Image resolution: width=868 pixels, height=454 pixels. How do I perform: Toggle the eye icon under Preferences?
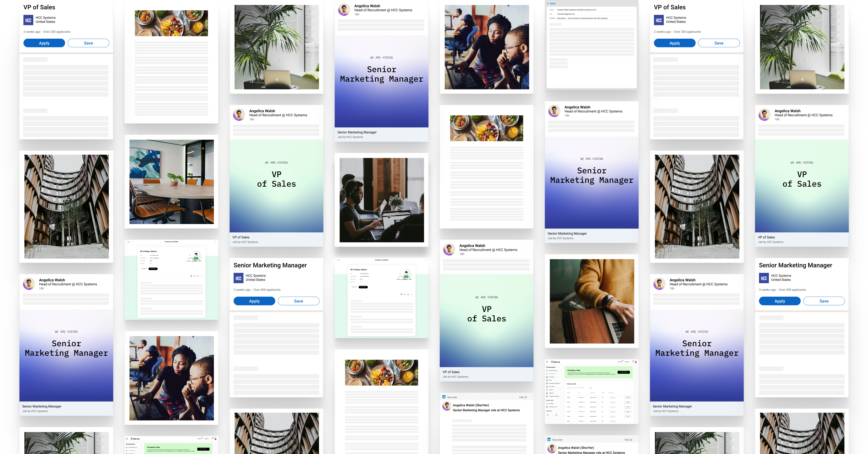(556, 415)
